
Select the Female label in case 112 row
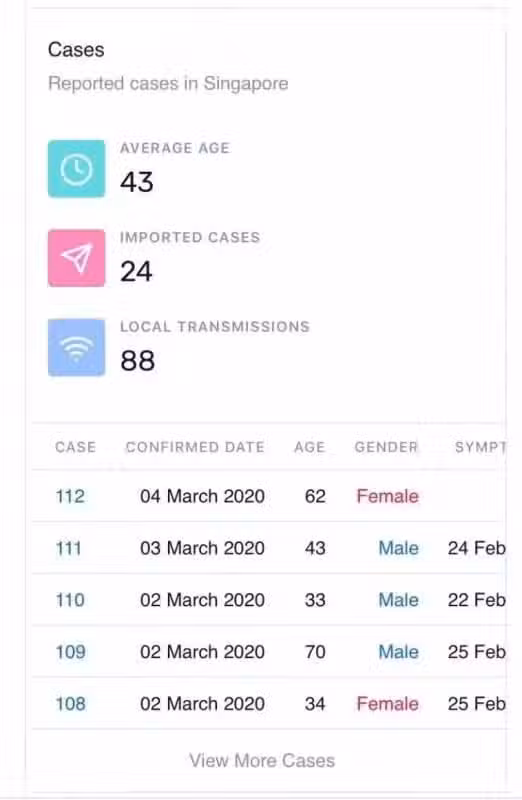(x=388, y=496)
